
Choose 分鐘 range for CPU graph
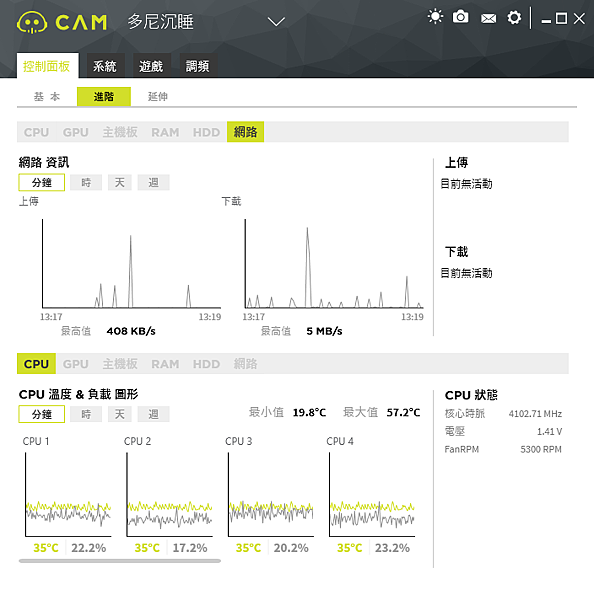(42, 414)
